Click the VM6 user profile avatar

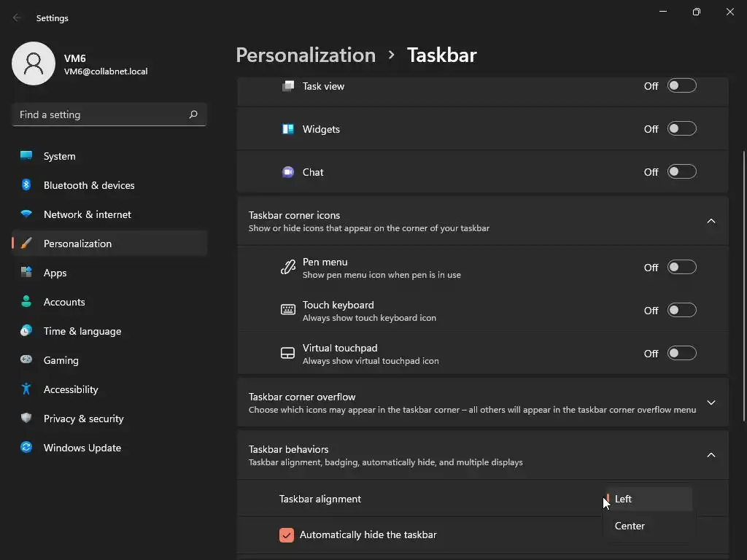pyautogui.click(x=34, y=63)
